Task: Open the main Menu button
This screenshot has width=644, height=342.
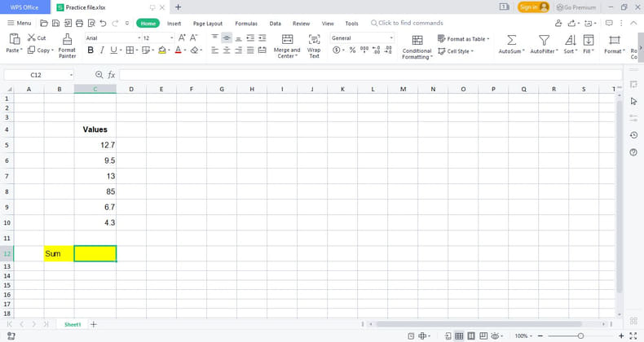Action: pos(20,23)
